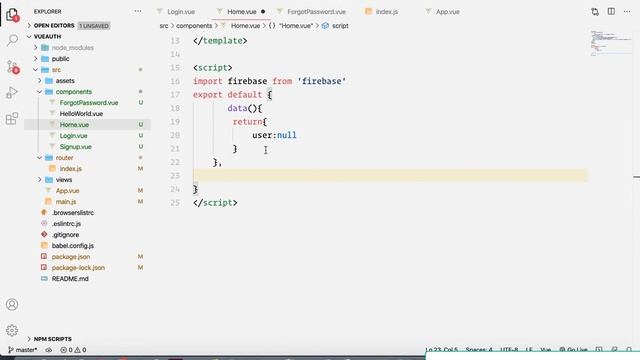This screenshot has height=360, width=640.
Task: Open the Manage gear icon
Action: (12, 330)
